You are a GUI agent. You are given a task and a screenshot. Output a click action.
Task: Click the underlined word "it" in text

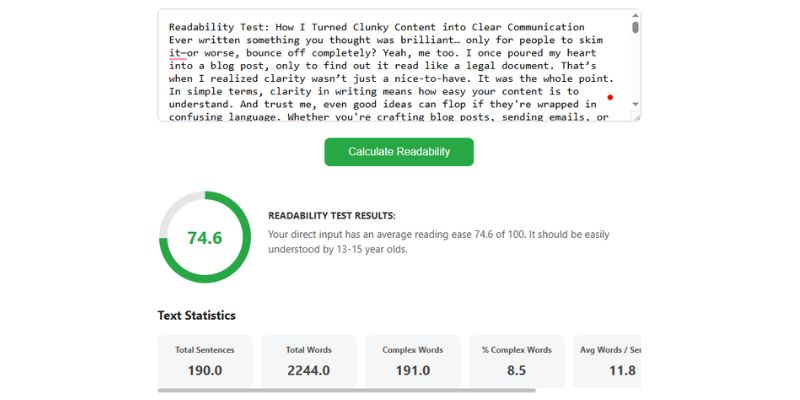click(174, 53)
